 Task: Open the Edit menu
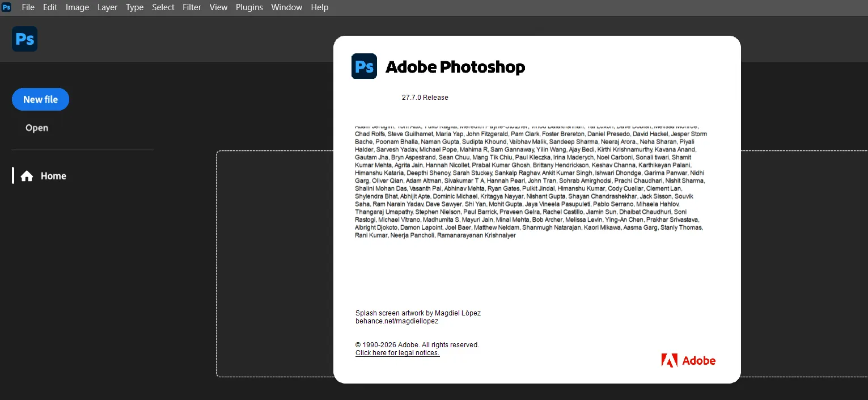click(x=50, y=7)
